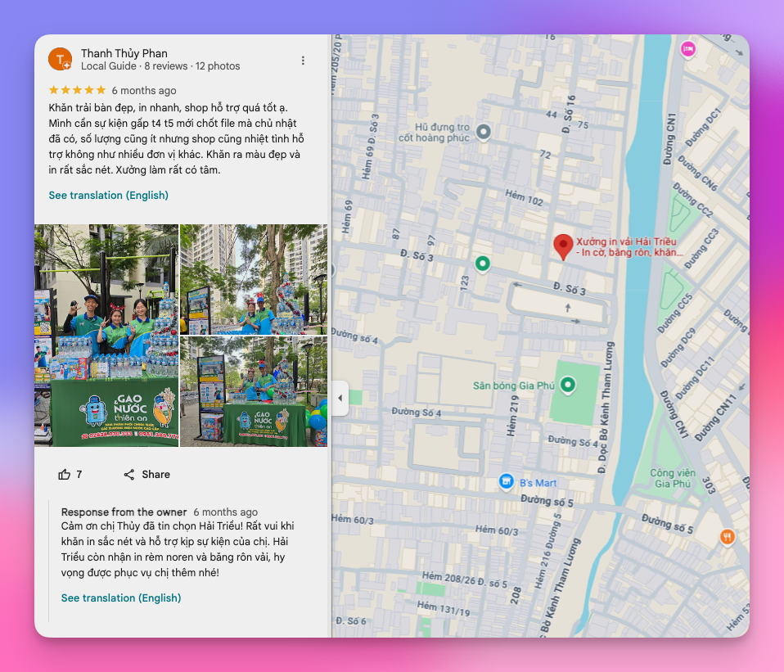Click the Hũ đựng tro cốt hoàng phúc pin
The height and width of the screenshot is (672, 784).
coord(483,132)
